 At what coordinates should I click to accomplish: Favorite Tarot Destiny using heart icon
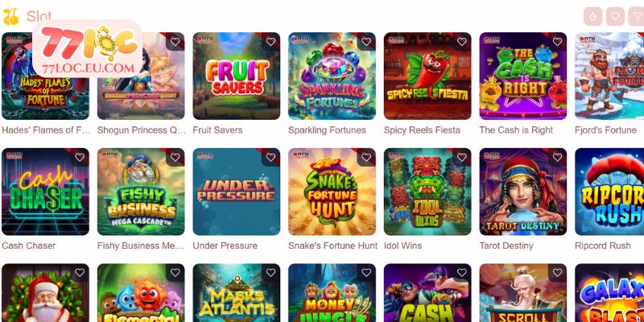click(x=557, y=157)
